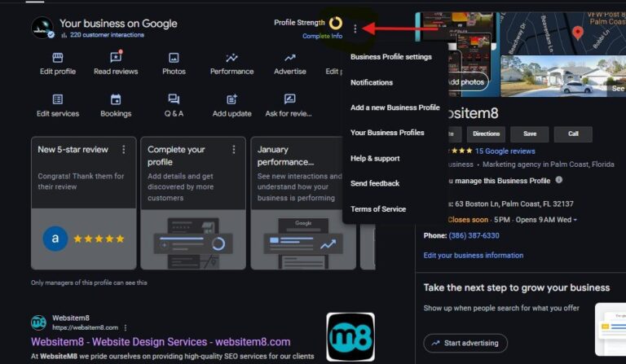Viewport: 626px width, 364px height.
Task: Click the info icon beside manage this Business Profile
Action: click(x=559, y=180)
